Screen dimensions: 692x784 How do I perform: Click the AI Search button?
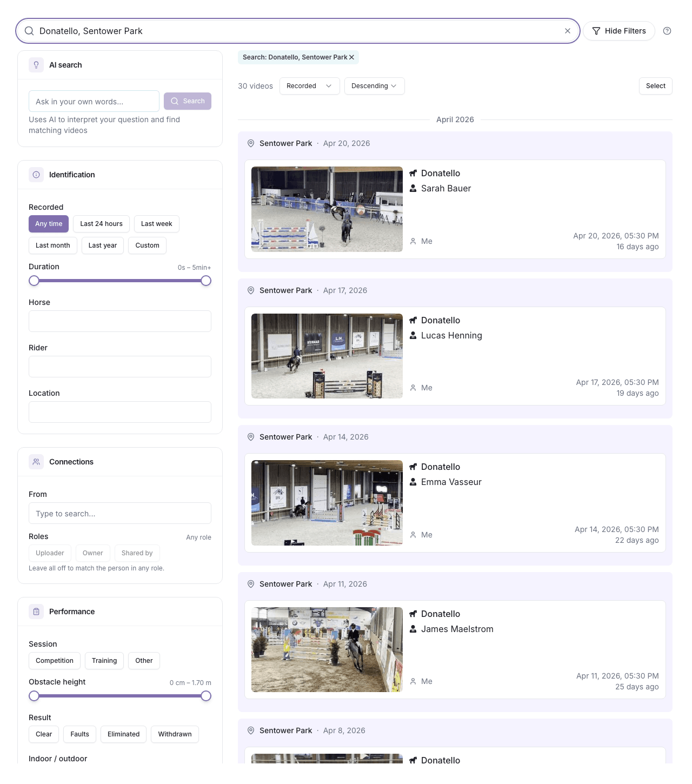pos(188,101)
